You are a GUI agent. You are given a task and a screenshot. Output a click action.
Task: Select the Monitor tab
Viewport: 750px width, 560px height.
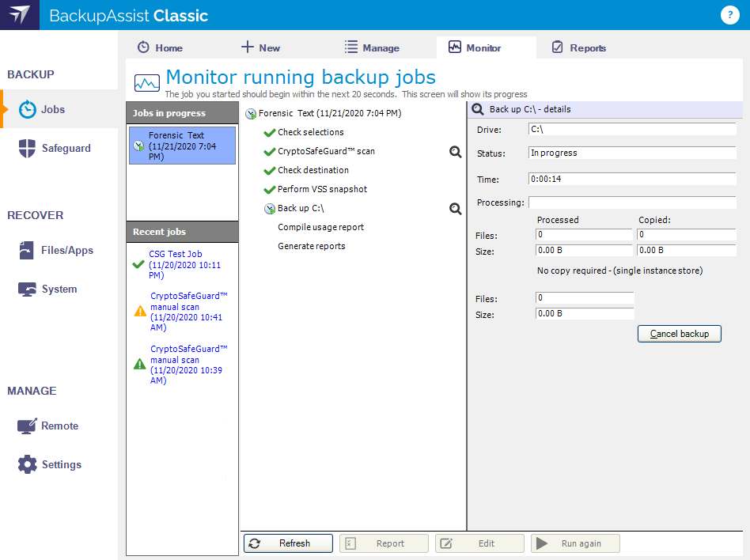[x=486, y=47]
